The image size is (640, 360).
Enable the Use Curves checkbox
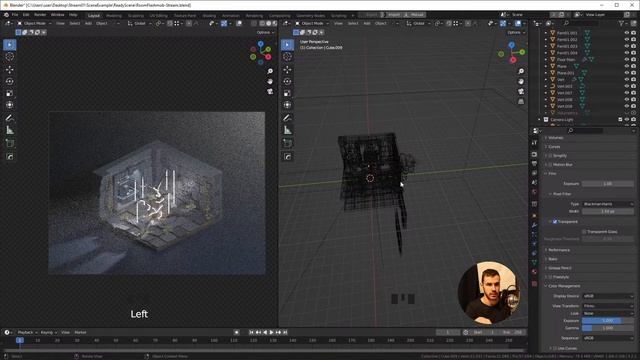pos(555,348)
